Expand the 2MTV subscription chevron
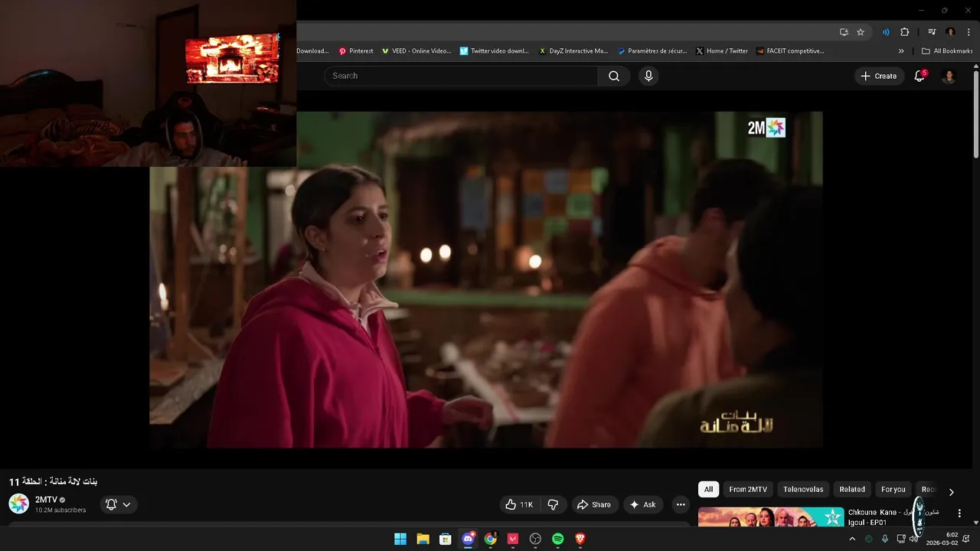The height and width of the screenshot is (551, 980). (x=126, y=504)
